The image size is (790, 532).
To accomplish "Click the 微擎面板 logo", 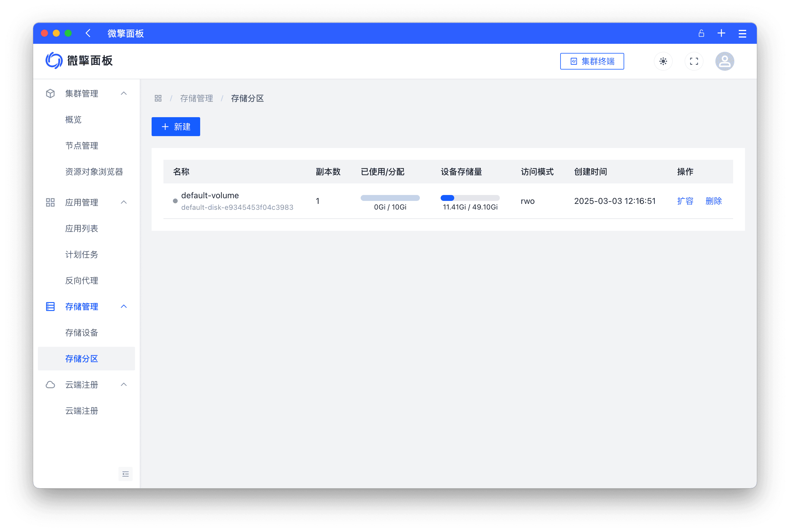I will 79,61.
